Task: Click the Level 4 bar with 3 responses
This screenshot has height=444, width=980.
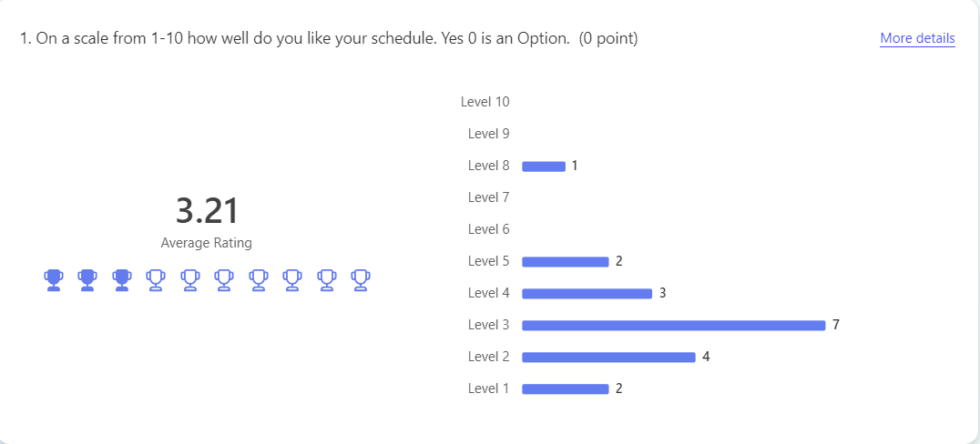Action: [x=587, y=294]
